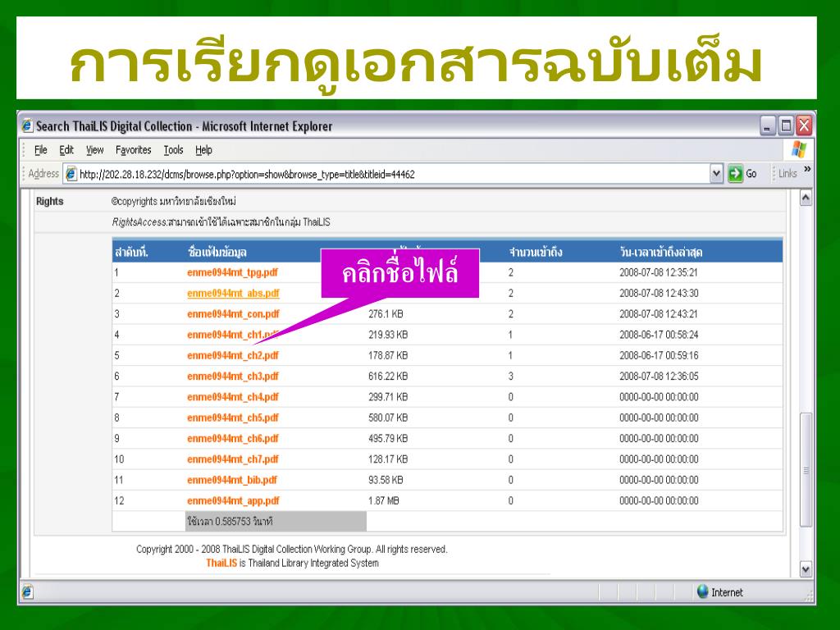Click the ใช้เวลา 0.585753 วินาที text
The height and width of the screenshot is (630, 840).
tap(231, 521)
